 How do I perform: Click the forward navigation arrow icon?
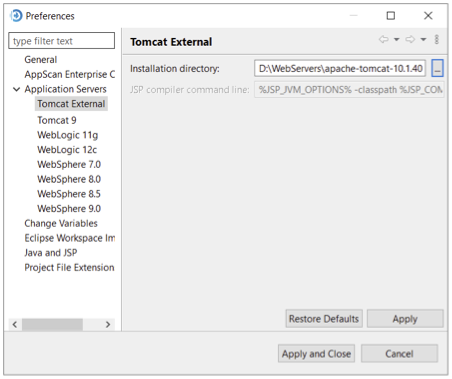[410, 40]
